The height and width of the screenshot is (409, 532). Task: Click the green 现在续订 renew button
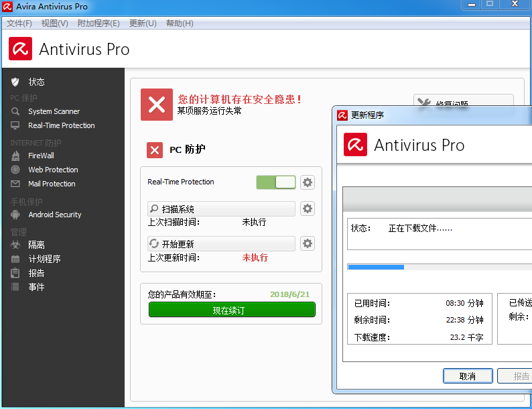click(x=232, y=310)
